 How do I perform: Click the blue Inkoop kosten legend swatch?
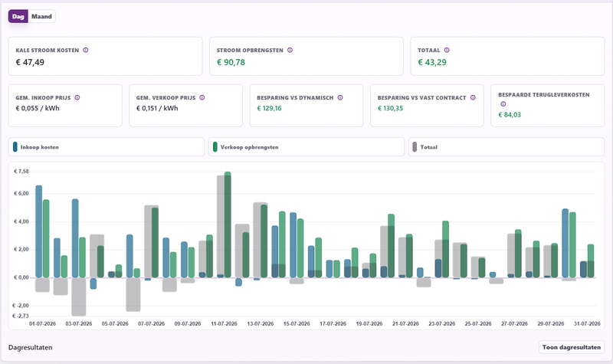coord(15,147)
